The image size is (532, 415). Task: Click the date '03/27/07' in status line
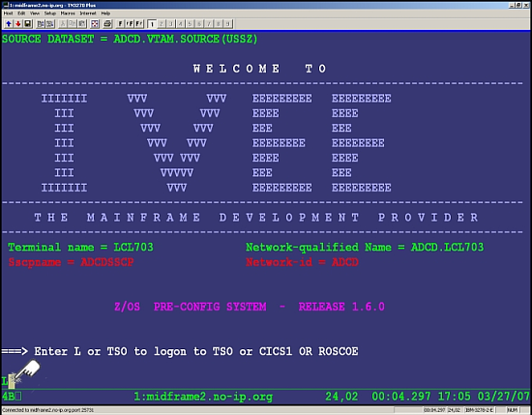504,397
